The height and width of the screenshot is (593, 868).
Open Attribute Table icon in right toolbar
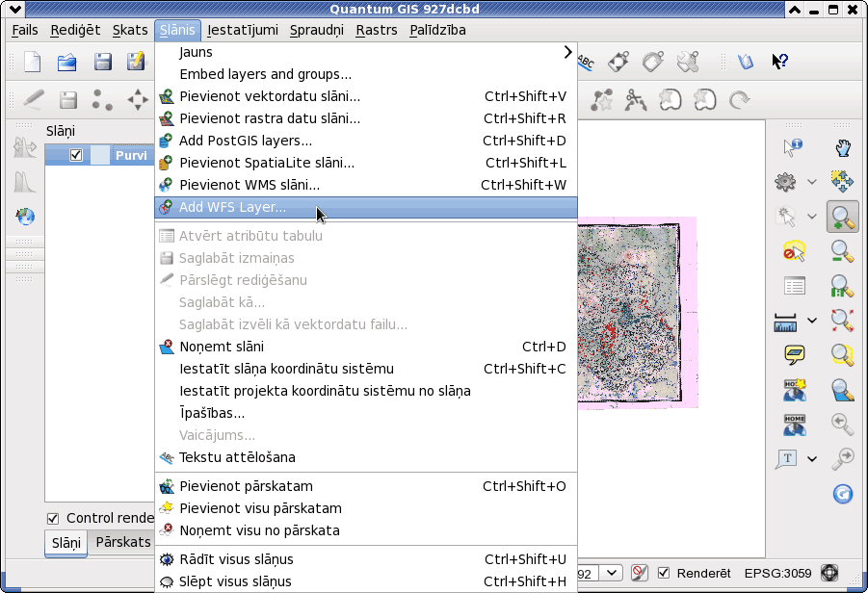pyautogui.click(x=795, y=286)
